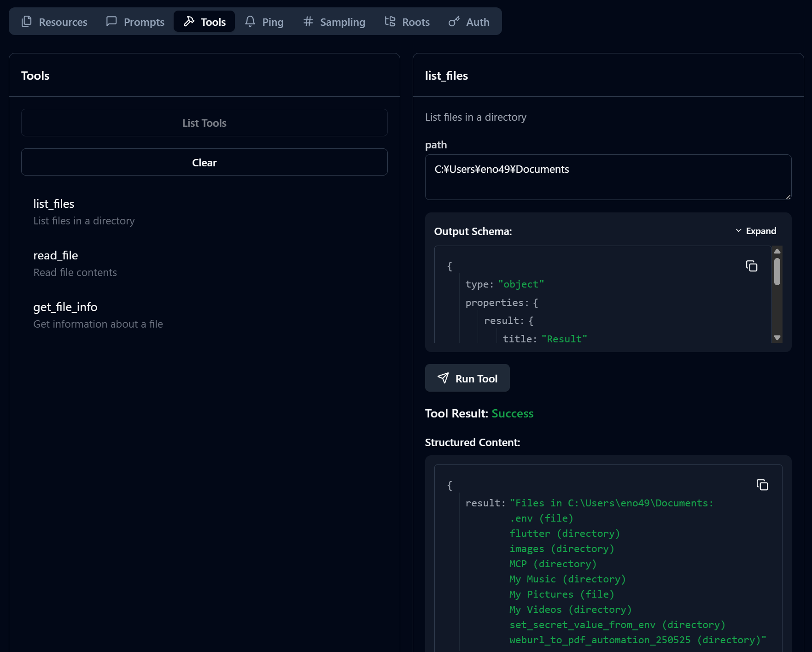Click the speech bubble icon beside Prompts
This screenshot has height=652, width=812.
pyautogui.click(x=111, y=21)
